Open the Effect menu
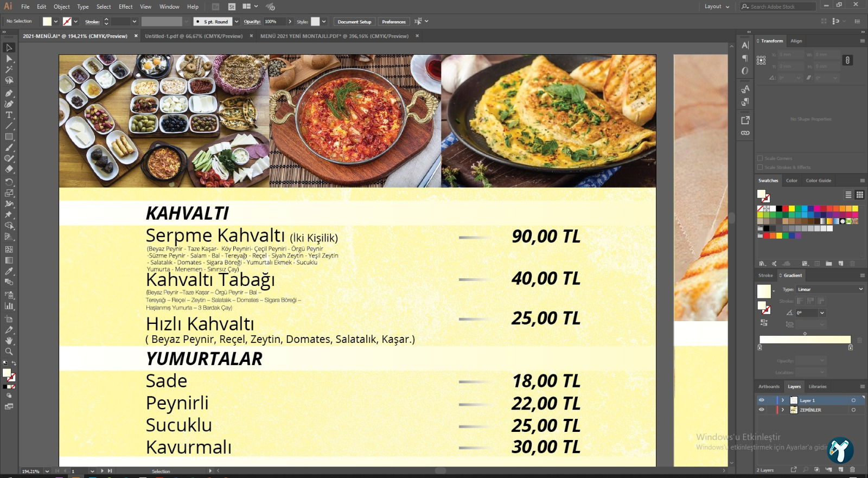 (x=126, y=7)
